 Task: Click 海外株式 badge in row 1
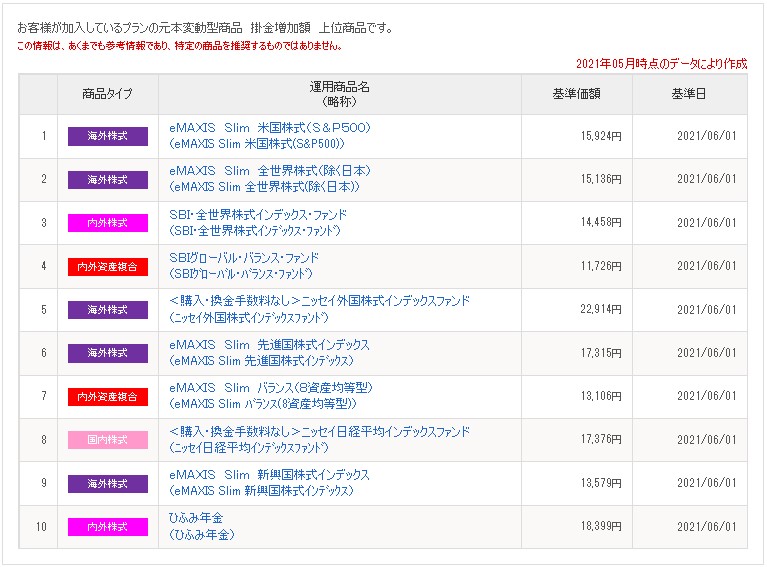[x=108, y=136]
